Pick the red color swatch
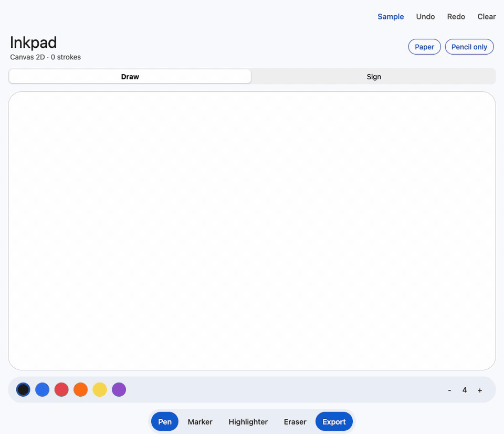Viewport: 504px width, 434px height. coord(61,390)
